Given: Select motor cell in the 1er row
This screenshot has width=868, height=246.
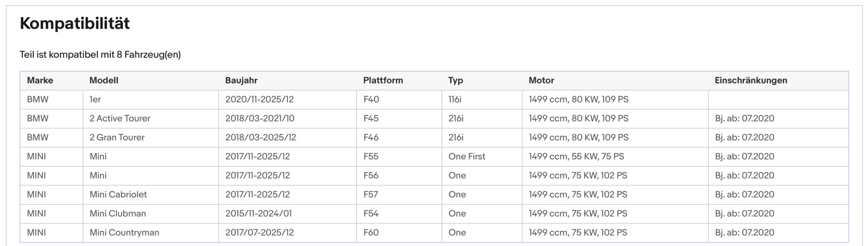Looking at the screenshot, I should (x=615, y=100).
